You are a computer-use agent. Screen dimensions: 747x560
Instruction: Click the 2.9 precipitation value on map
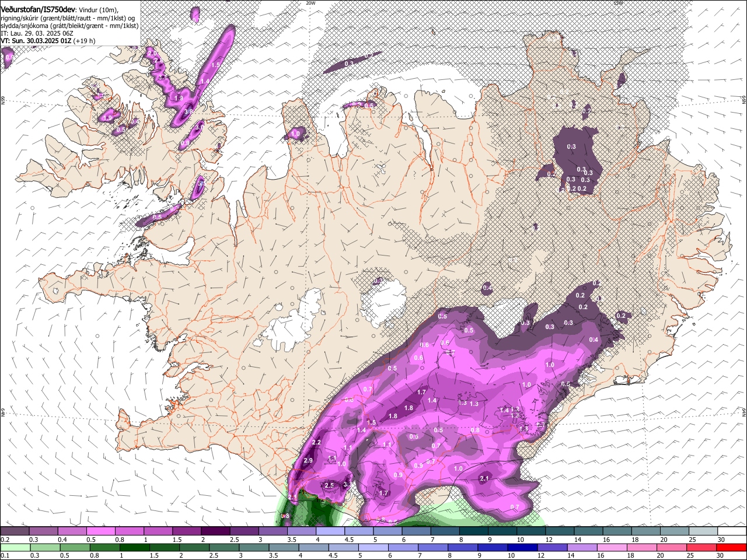[309, 461]
